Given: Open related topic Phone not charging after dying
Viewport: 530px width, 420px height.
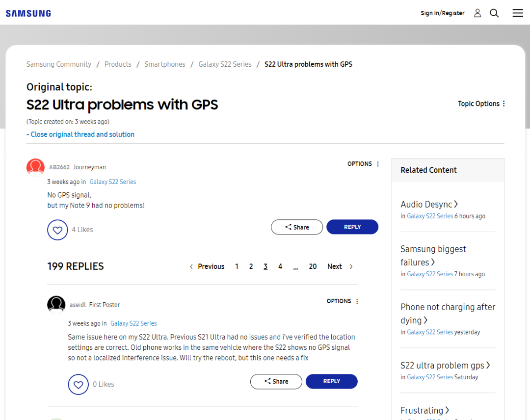Looking at the screenshot, I should coord(448,314).
